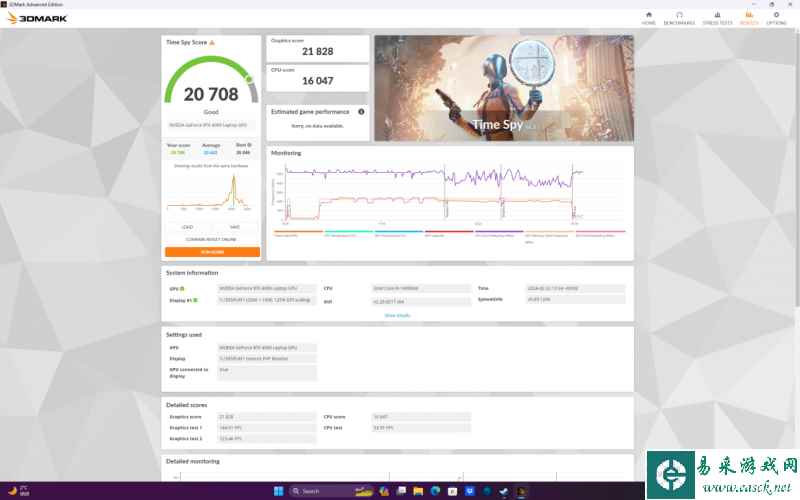The width and height of the screenshot is (800, 500).
Task: Toggle the pink GPU clock frequency legend series
Action: (x=600, y=233)
